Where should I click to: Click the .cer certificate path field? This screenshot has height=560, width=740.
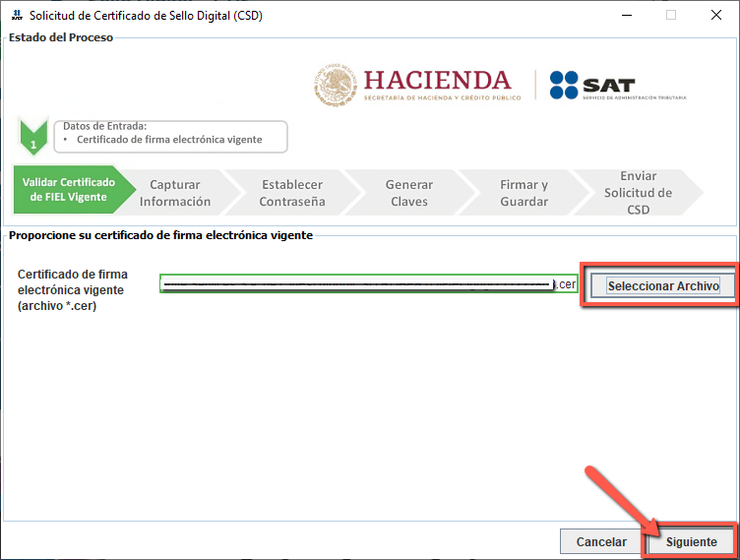pyautogui.click(x=368, y=284)
